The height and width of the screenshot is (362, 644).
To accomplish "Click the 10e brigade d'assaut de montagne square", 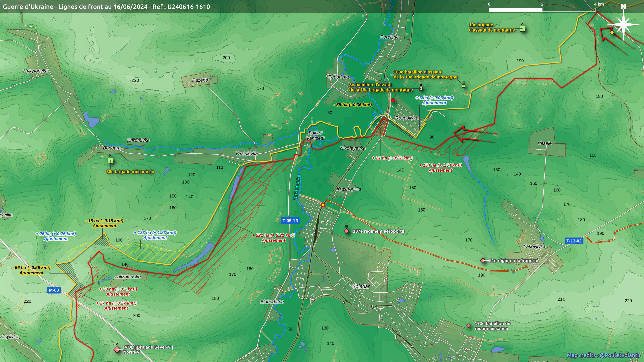I will click(522, 29).
